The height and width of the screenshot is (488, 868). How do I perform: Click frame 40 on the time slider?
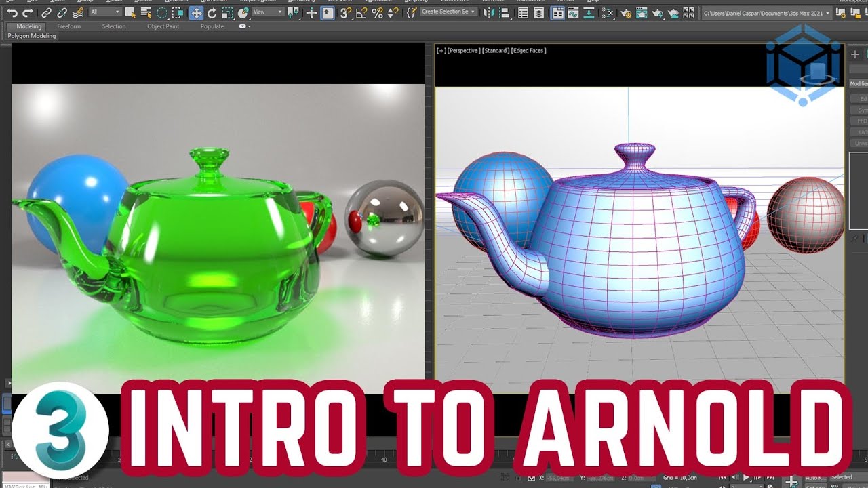point(384,460)
